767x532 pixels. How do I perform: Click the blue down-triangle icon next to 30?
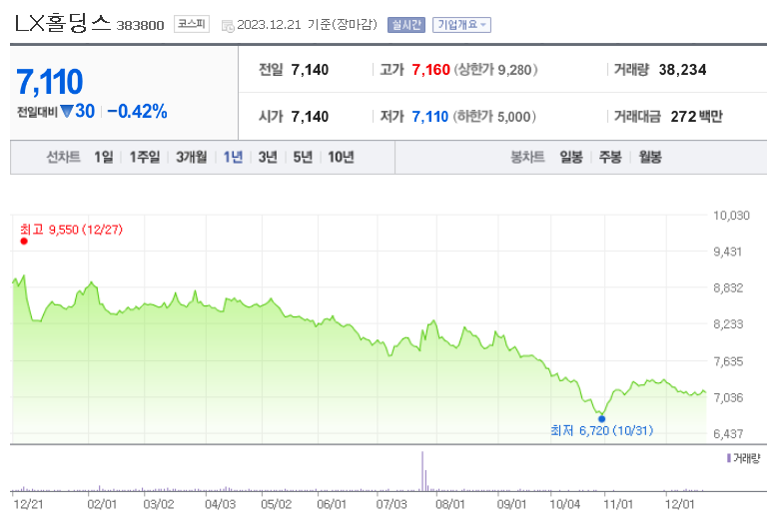coord(67,112)
